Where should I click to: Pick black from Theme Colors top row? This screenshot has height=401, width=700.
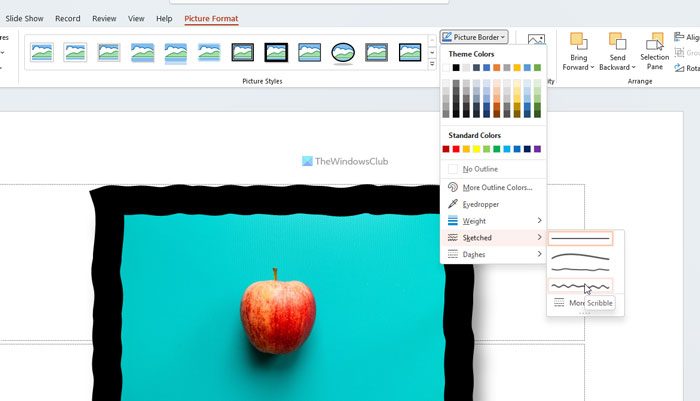[456, 68]
